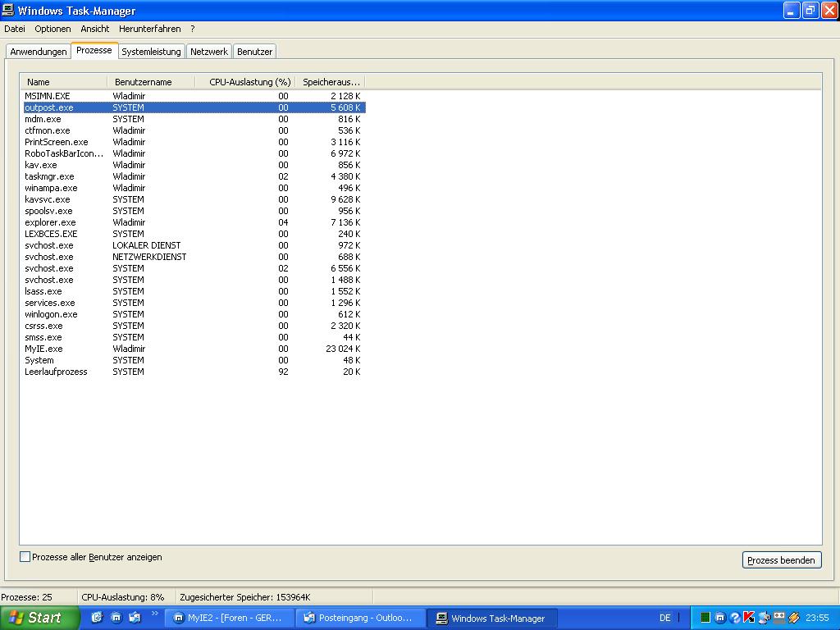Viewport: 840px width, 630px height.
Task: Open Kaspersky red K tray icon
Action: [x=749, y=618]
